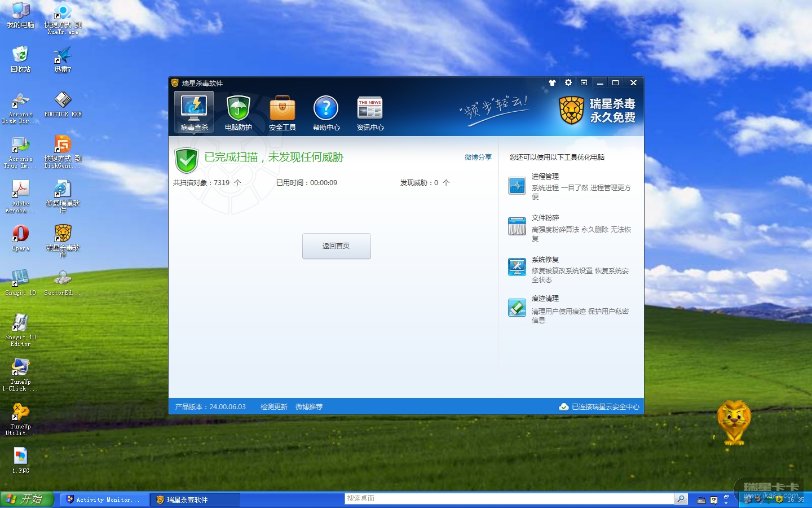
Task: Go to the 帮助中心 help tab
Action: [326, 113]
